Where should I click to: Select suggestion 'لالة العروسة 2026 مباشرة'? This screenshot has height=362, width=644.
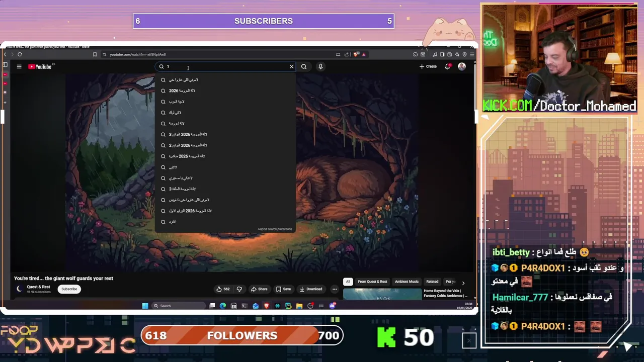pyautogui.click(x=225, y=156)
